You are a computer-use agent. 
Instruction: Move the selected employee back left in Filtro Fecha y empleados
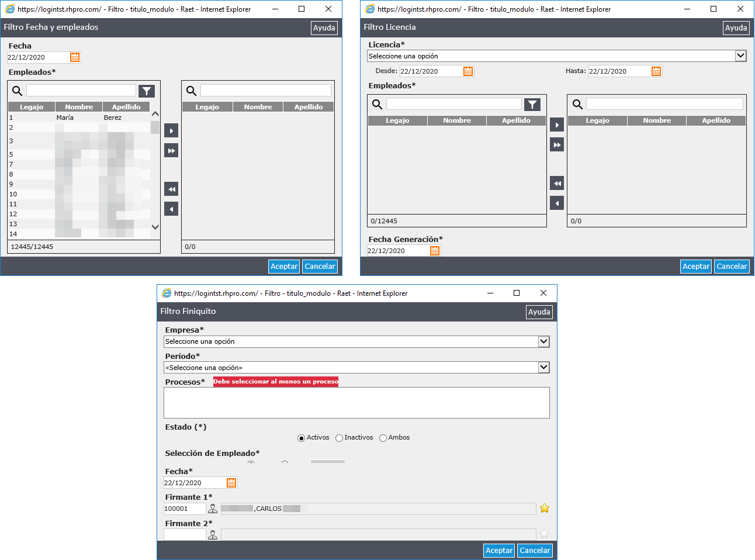(x=171, y=209)
